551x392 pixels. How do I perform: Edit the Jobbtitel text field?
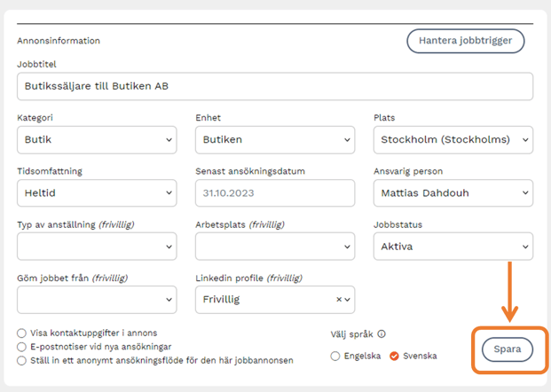coord(274,86)
